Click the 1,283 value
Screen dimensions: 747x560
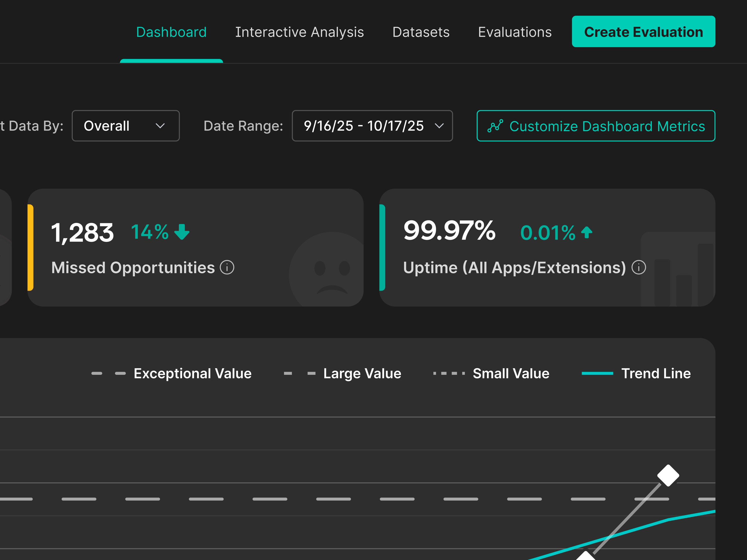82,233
